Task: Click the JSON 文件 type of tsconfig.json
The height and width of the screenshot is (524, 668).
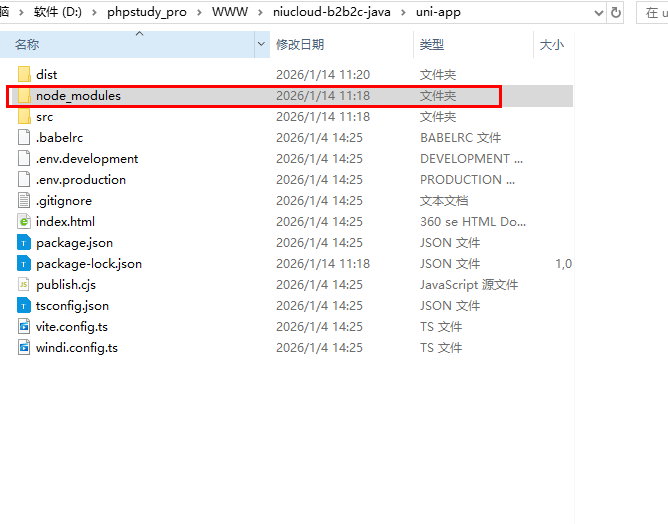Action: click(x=450, y=306)
